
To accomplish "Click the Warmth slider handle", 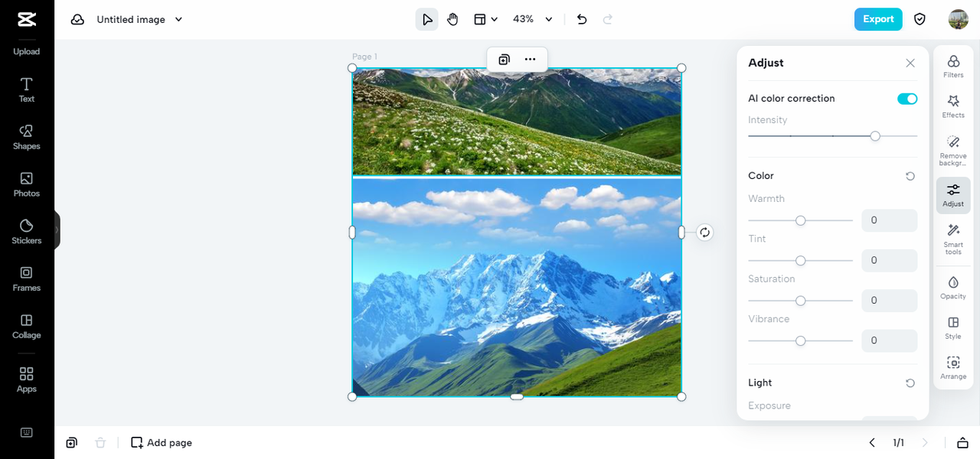I will click(801, 220).
